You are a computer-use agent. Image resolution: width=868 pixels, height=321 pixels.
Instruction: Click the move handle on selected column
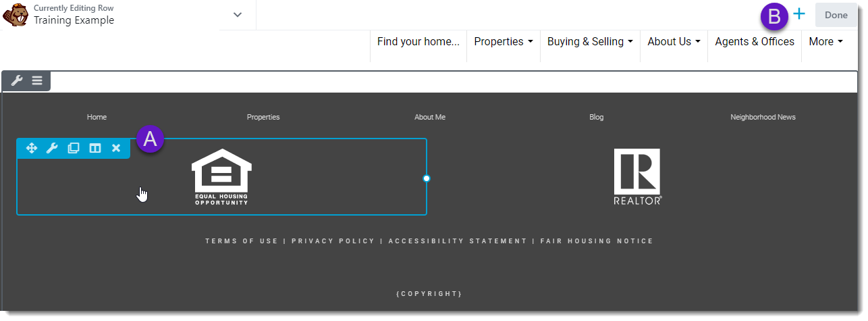tap(31, 148)
